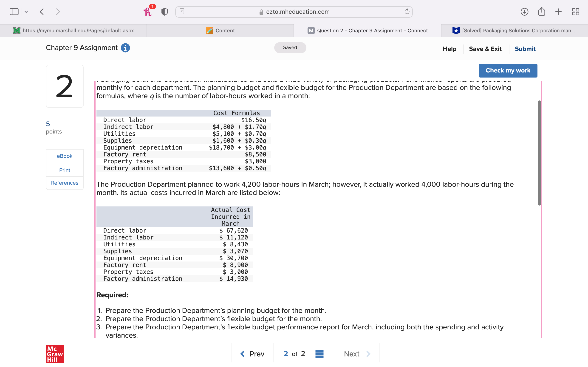The width and height of the screenshot is (588, 367).
Task: Click the privacy shield icon
Action: (164, 12)
